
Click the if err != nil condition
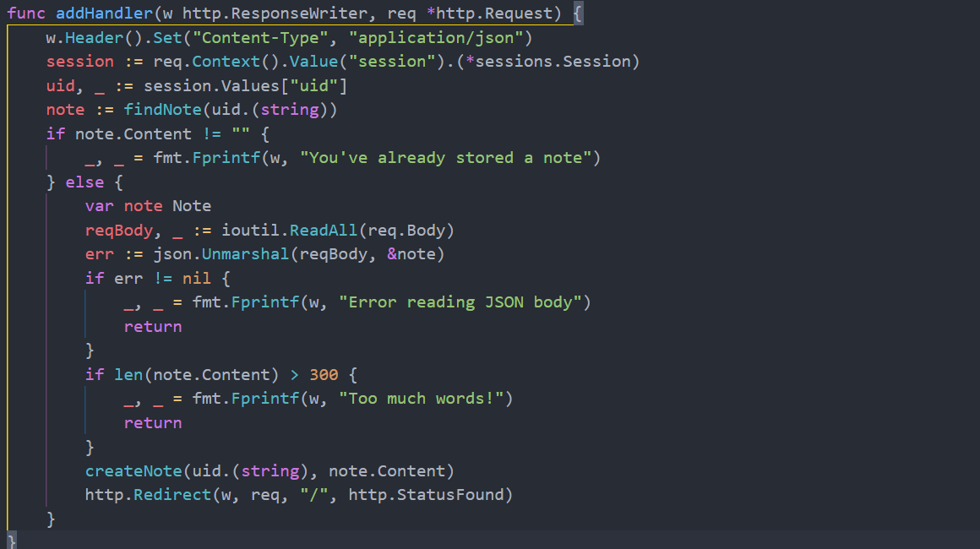click(x=148, y=279)
